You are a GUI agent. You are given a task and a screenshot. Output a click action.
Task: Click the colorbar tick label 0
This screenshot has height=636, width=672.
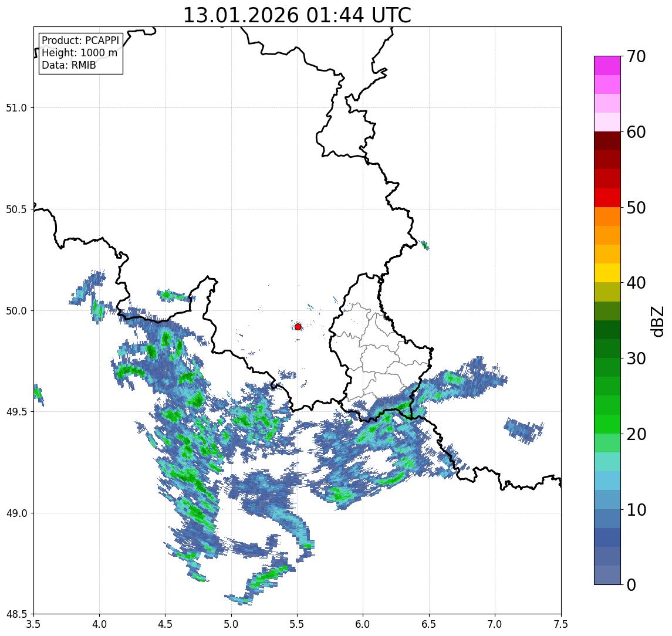[x=632, y=584]
